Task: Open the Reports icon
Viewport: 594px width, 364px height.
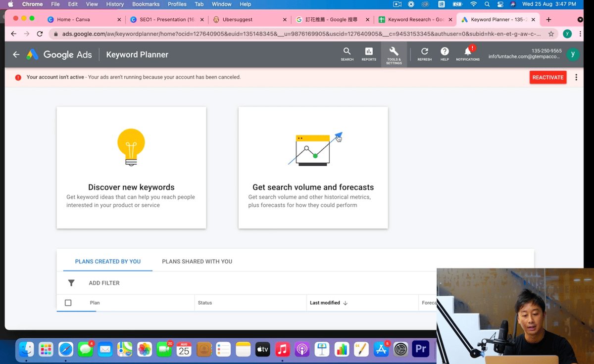Action: (x=369, y=52)
